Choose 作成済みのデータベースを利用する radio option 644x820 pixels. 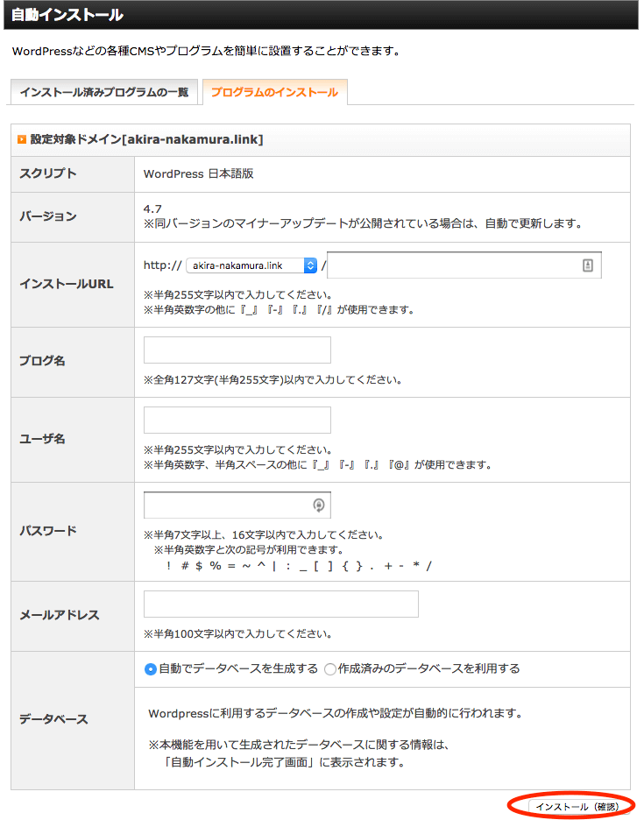[330, 669]
